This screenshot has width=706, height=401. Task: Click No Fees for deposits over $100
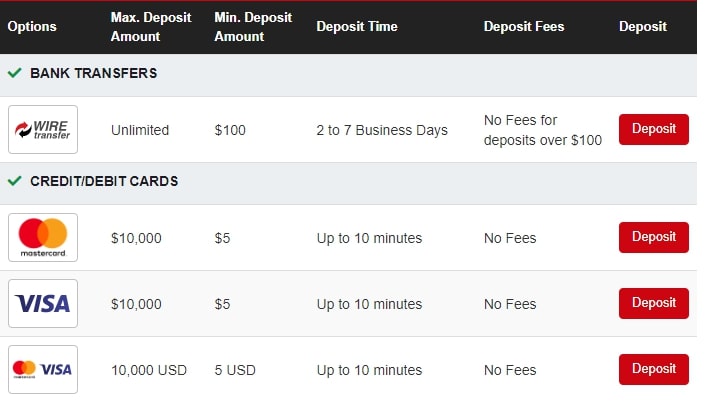pyautogui.click(x=543, y=130)
